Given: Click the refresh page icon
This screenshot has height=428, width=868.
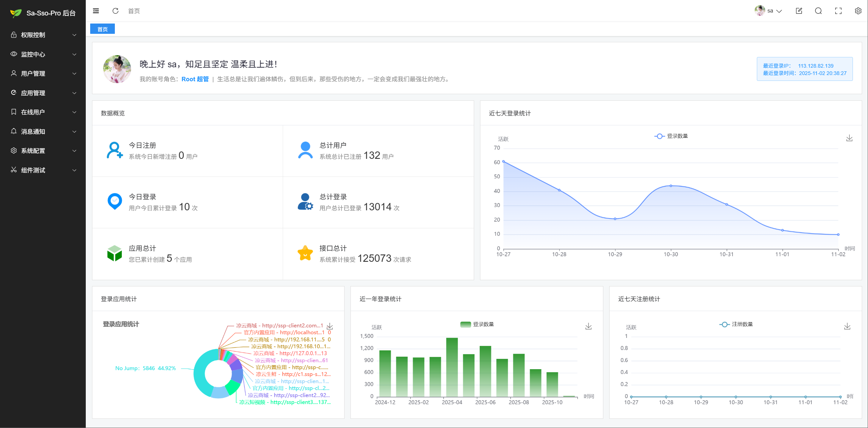Looking at the screenshot, I should point(115,11).
